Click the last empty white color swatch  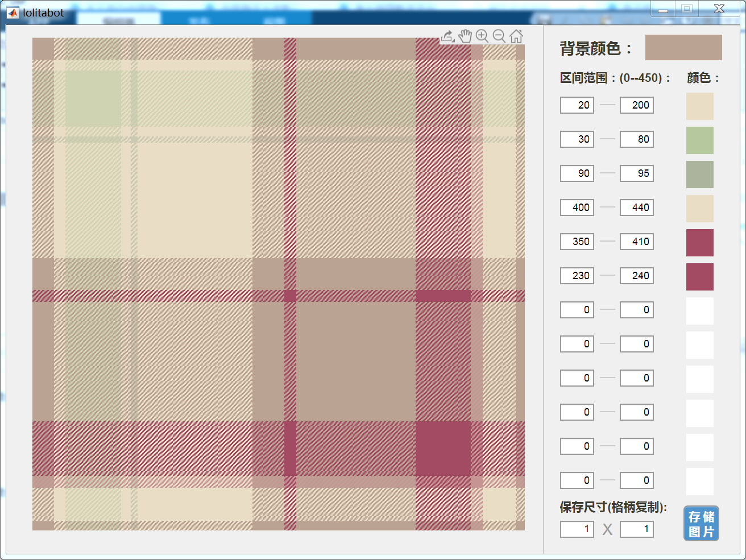pyautogui.click(x=699, y=482)
